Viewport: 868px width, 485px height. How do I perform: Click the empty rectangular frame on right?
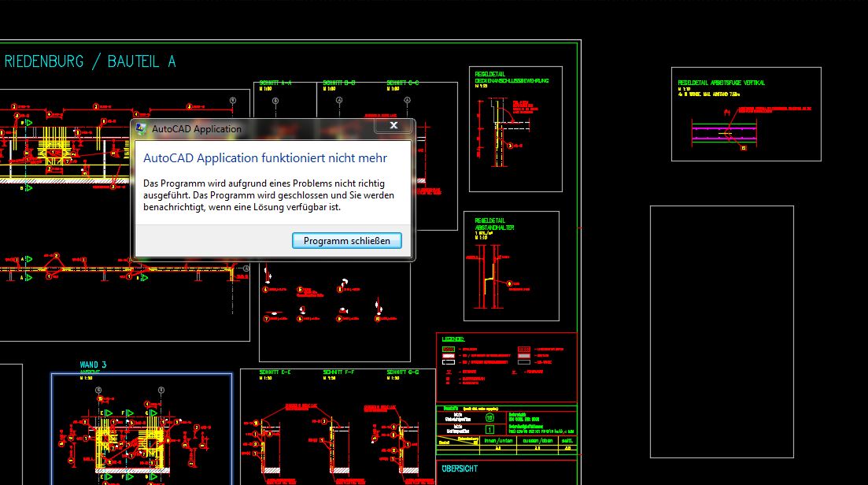[722, 331]
